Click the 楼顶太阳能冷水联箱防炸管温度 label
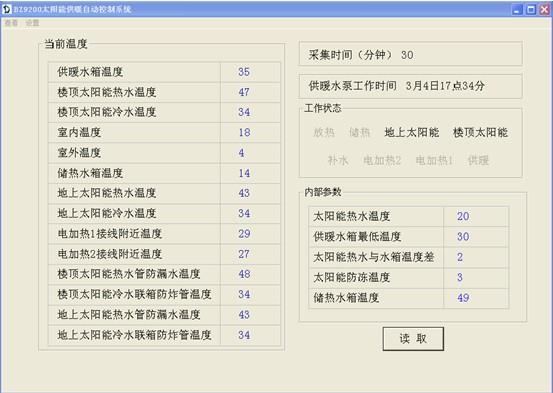553x393 pixels. pyautogui.click(x=134, y=294)
